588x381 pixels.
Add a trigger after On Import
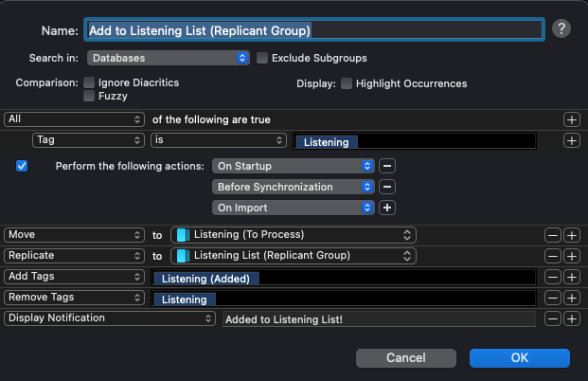387,208
